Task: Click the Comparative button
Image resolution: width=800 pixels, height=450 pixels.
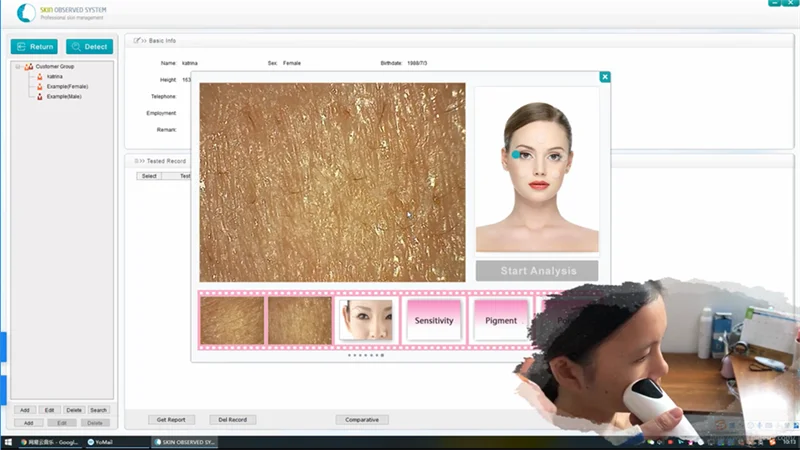Action: tap(362, 420)
